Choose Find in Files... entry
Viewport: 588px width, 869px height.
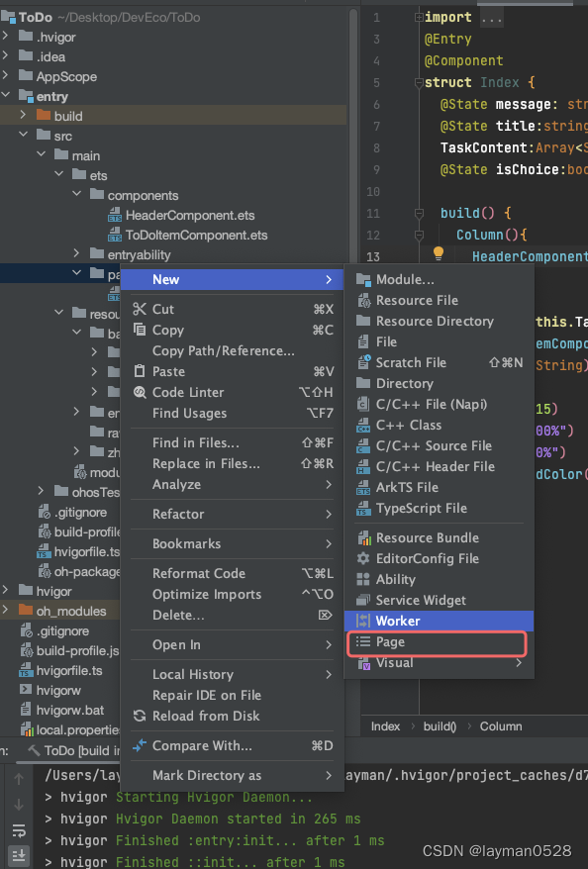coord(233,442)
